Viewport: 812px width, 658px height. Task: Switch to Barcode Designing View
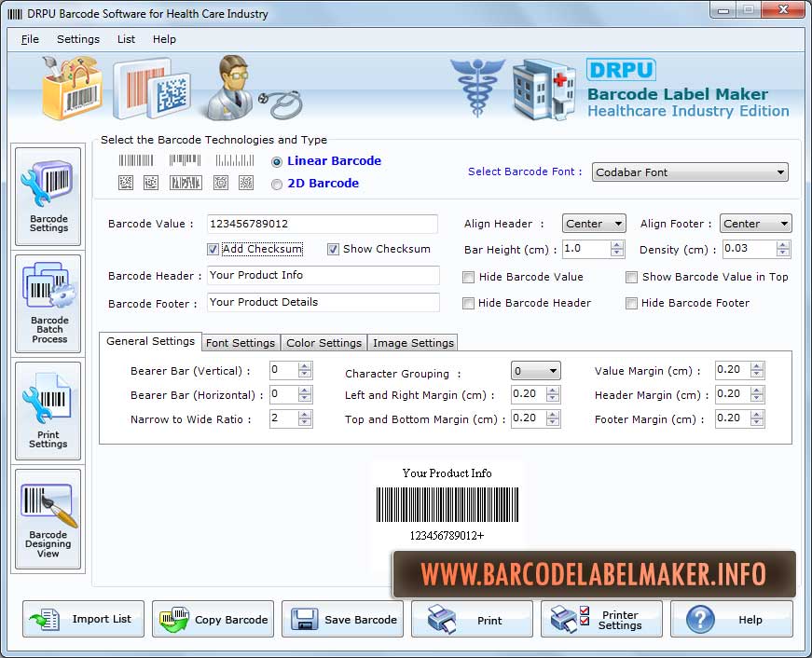coord(48,519)
